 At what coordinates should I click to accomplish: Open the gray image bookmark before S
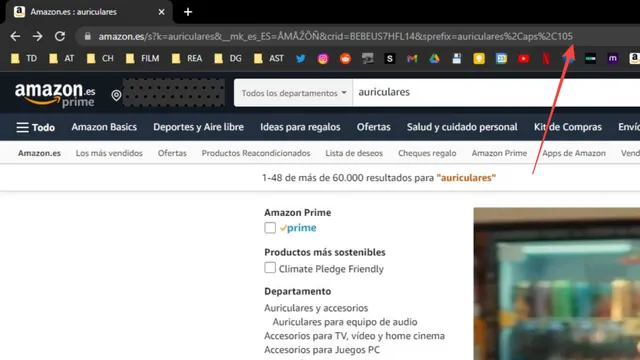[367, 58]
